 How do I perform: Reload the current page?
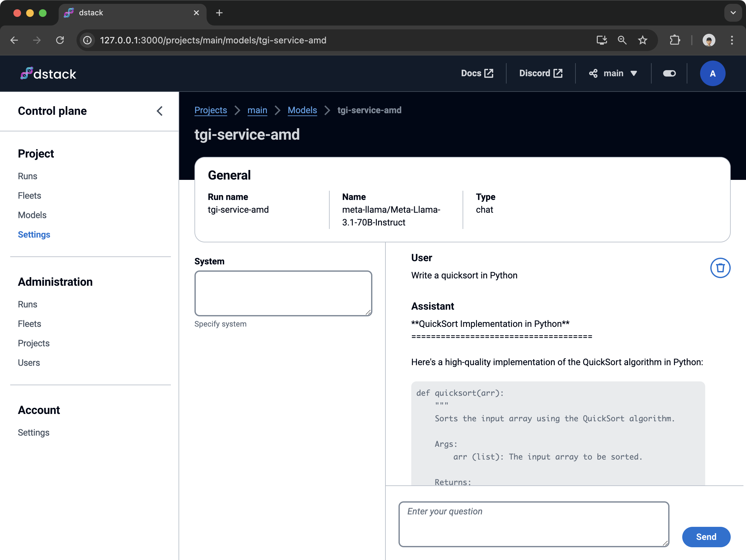60,41
